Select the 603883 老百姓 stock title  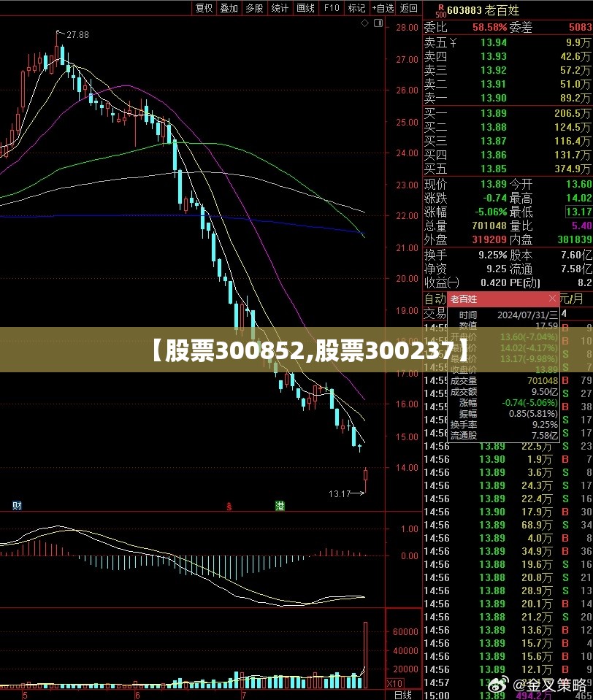(483, 9)
